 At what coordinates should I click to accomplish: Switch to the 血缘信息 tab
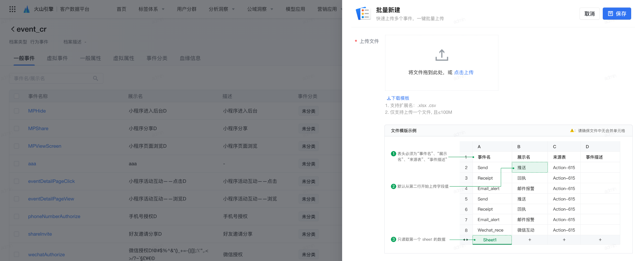pyautogui.click(x=190, y=58)
